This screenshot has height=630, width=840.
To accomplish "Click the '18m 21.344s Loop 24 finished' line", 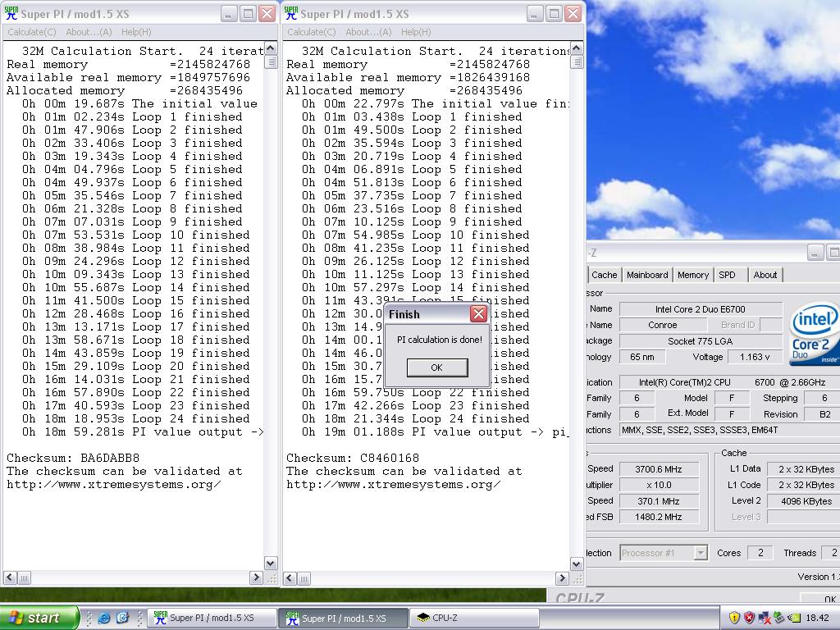I will coord(416,418).
